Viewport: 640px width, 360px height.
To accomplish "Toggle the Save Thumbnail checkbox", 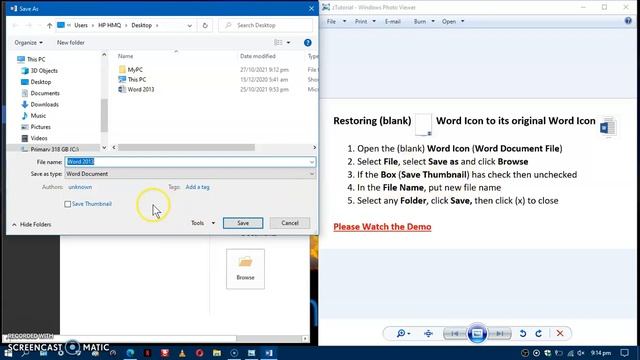I will (x=68, y=204).
